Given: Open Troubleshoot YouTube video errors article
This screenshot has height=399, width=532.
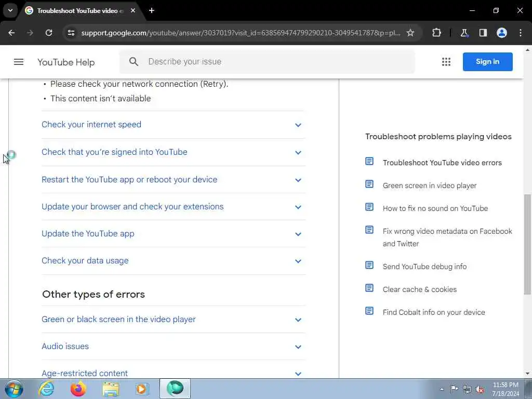Looking at the screenshot, I should click(442, 163).
